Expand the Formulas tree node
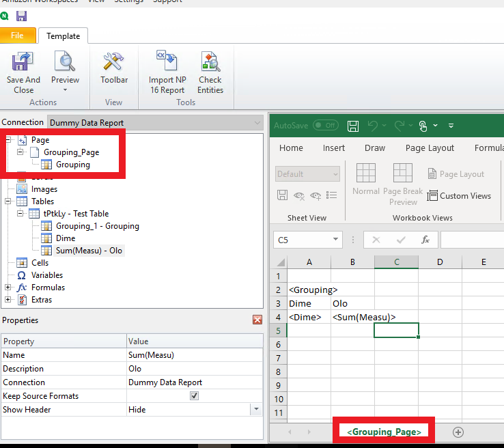 [x=8, y=288]
